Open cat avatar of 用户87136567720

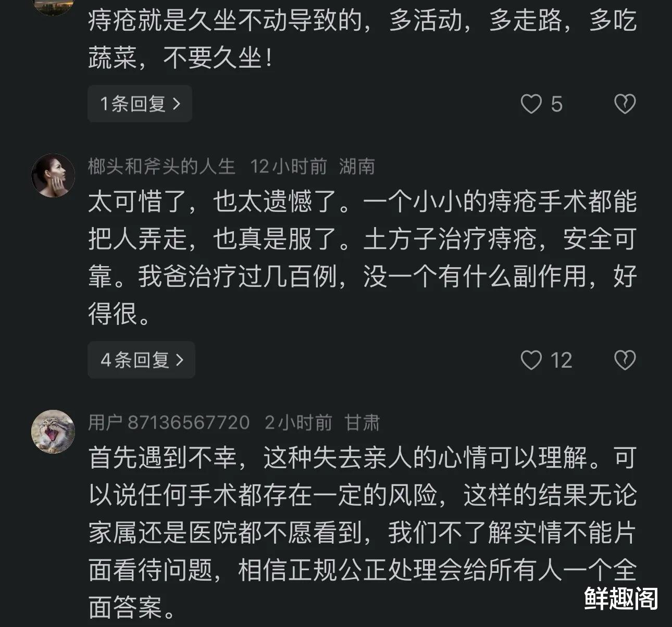(53, 432)
